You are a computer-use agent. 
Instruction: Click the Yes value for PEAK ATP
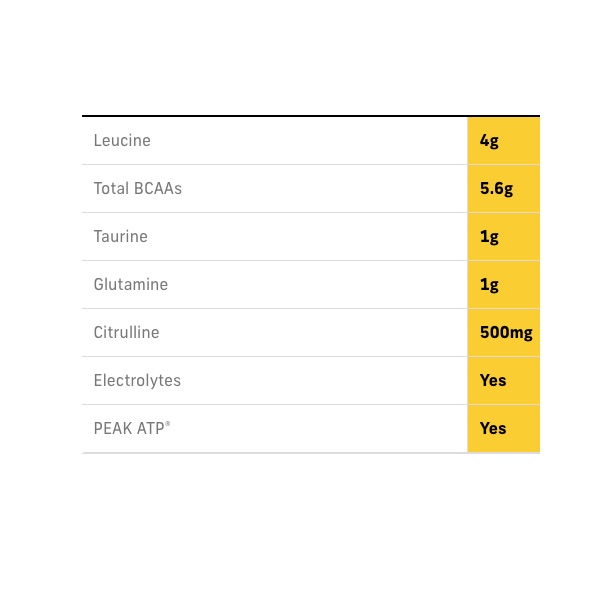coord(493,429)
